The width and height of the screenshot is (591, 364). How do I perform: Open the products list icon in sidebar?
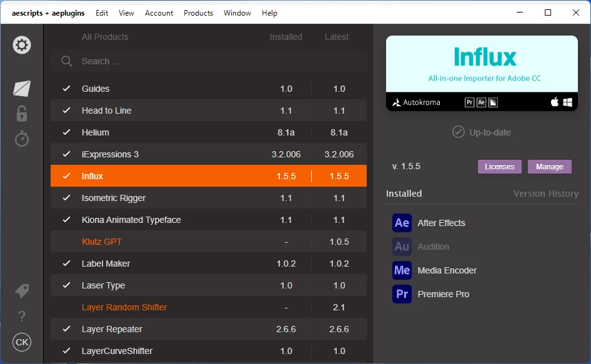[22, 89]
